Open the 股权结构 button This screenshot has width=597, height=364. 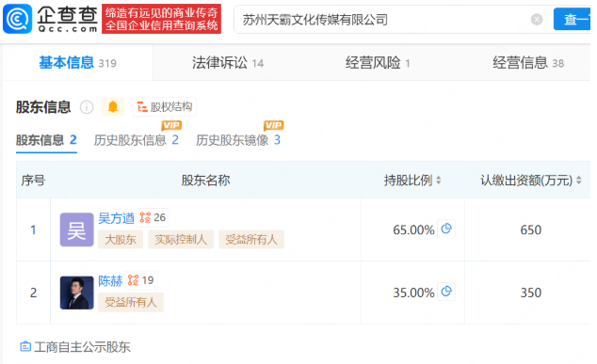(x=165, y=107)
